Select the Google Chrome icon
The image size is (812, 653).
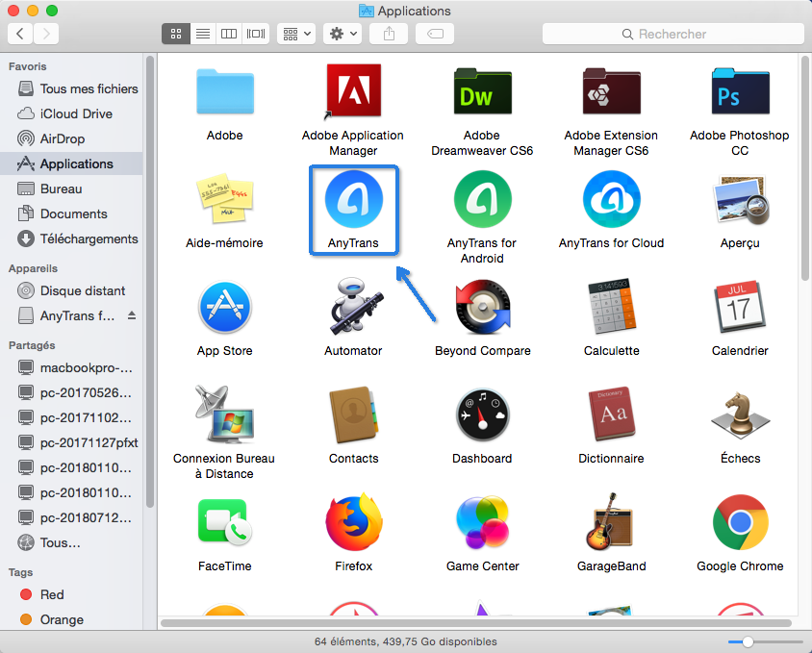point(740,522)
